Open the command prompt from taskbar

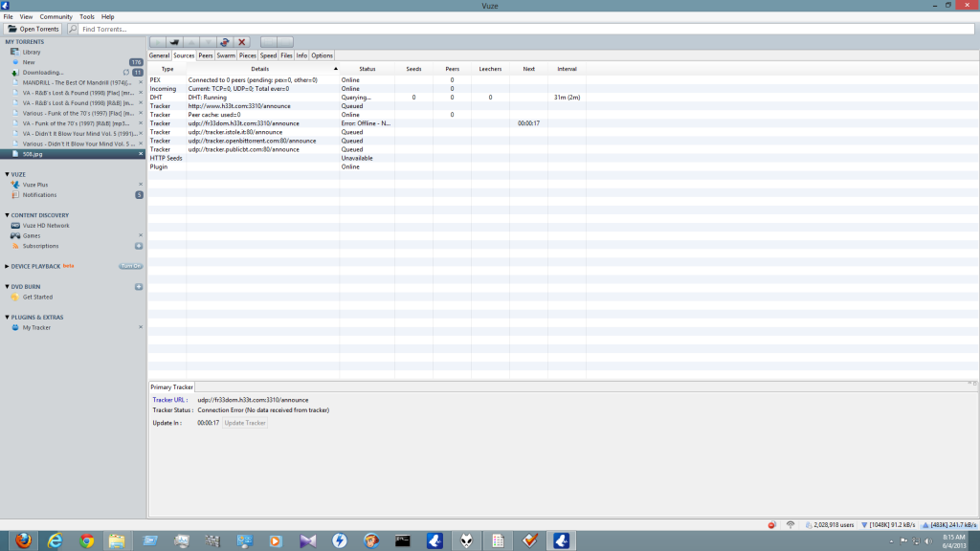(403, 540)
